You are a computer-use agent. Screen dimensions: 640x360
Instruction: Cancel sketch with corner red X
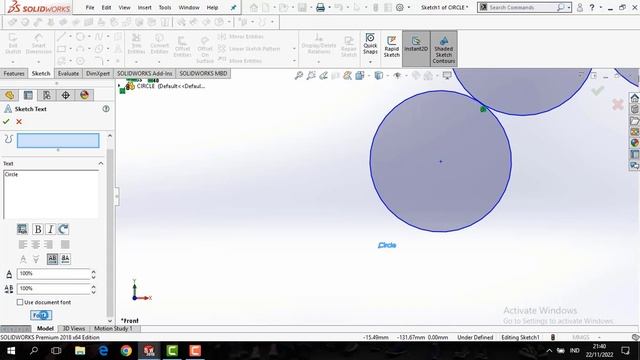point(618,104)
